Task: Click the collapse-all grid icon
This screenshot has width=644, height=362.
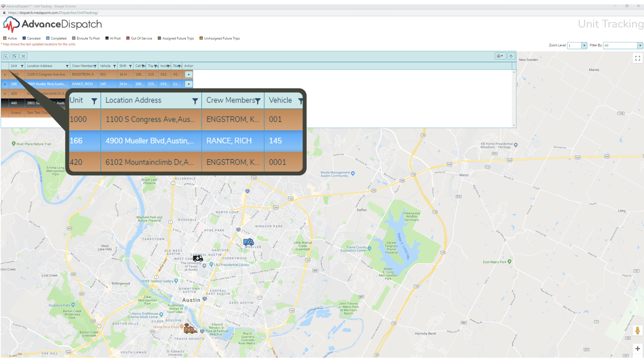Action: click(x=6, y=56)
